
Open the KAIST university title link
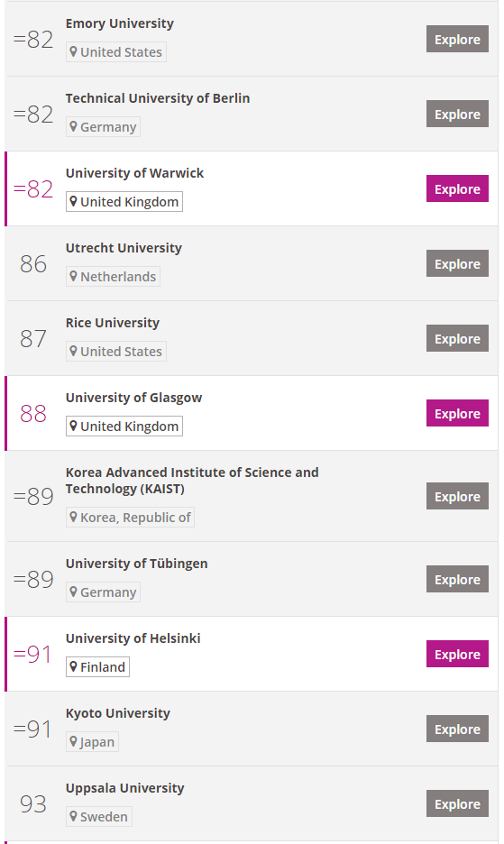192,480
